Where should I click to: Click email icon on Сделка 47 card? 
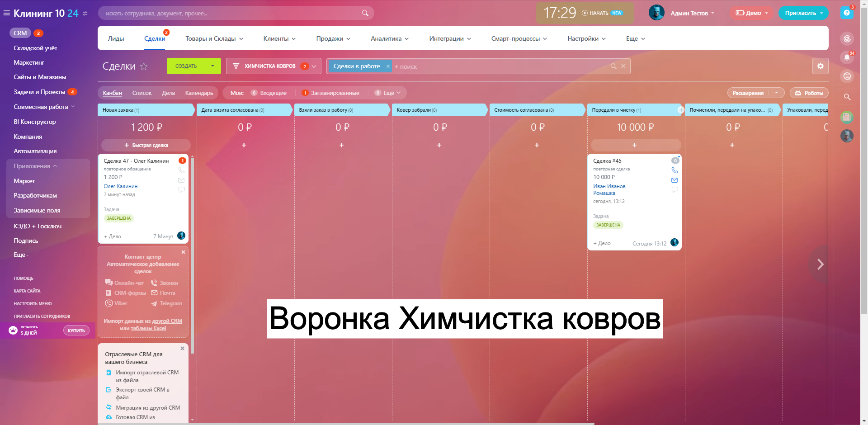point(181,180)
